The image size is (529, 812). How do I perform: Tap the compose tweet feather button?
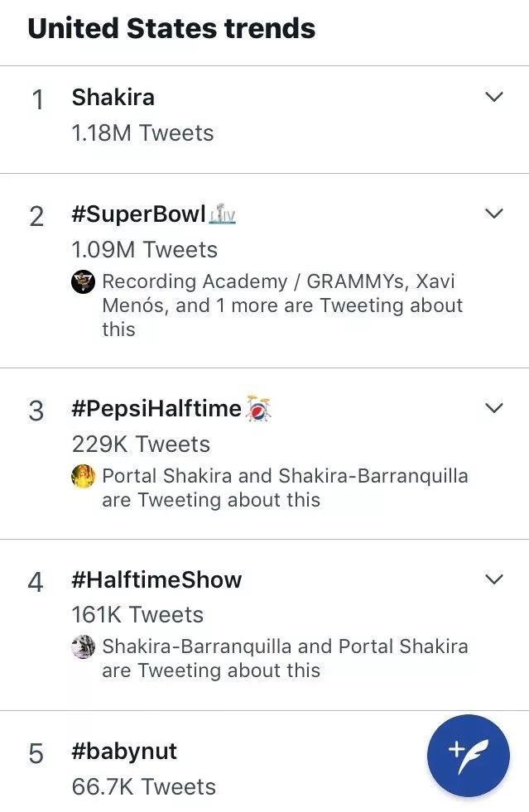(468, 755)
